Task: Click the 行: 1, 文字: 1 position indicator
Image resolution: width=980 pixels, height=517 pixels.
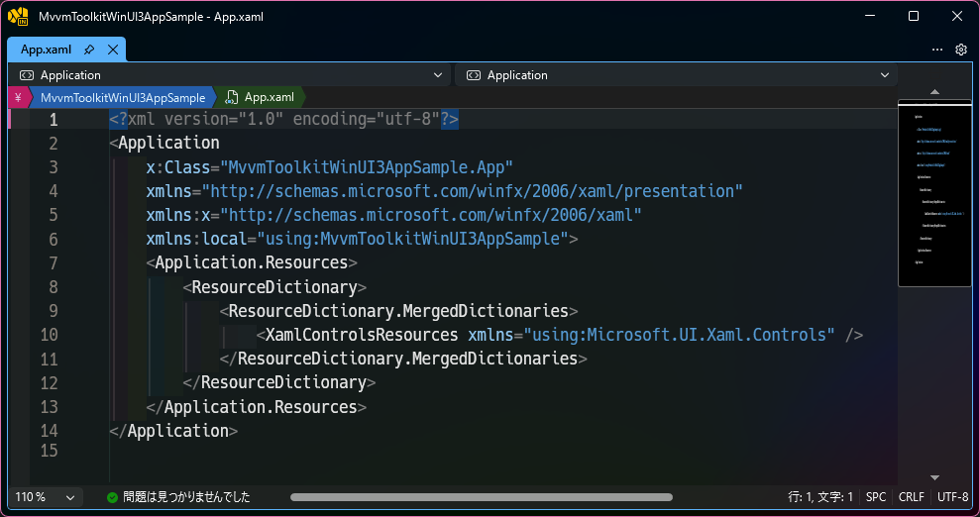Action: coord(820,497)
